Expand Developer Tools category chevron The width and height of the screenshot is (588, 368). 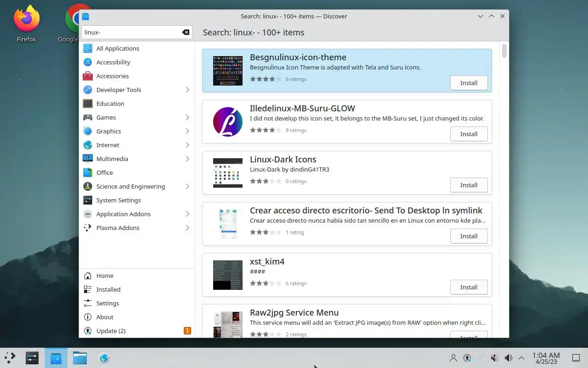pos(187,90)
